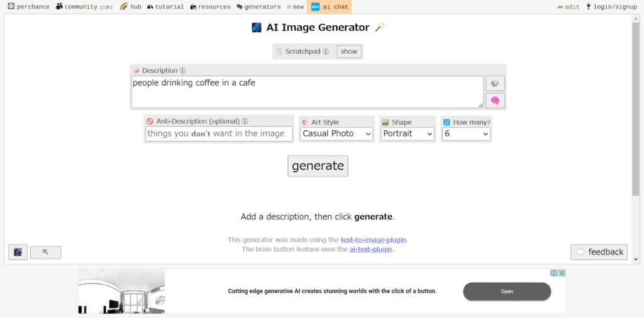Image resolution: width=644 pixels, height=318 pixels.
Task: Open the gallery icon button at bottom-left
Action: click(x=18, y=252)
